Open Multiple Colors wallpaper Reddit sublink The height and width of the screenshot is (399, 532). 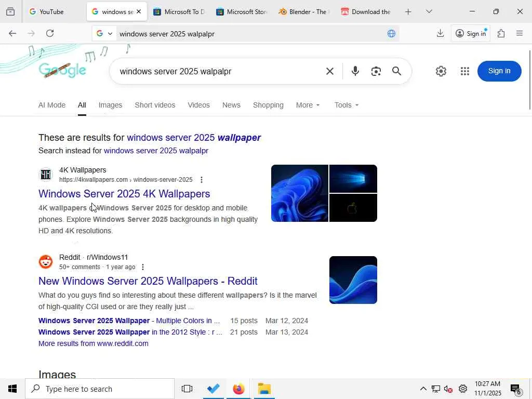click(x=129, y=321)
